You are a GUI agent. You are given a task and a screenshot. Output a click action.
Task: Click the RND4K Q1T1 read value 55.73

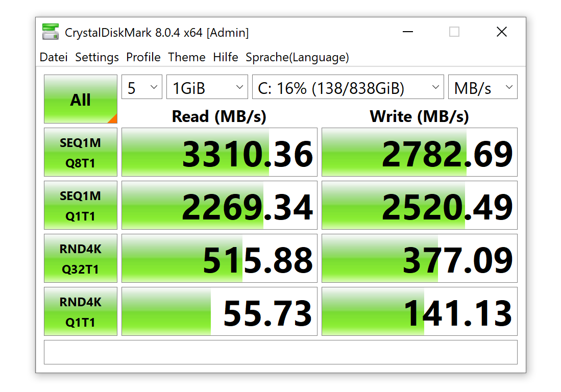pyautogui.click(x=219, y=311)
